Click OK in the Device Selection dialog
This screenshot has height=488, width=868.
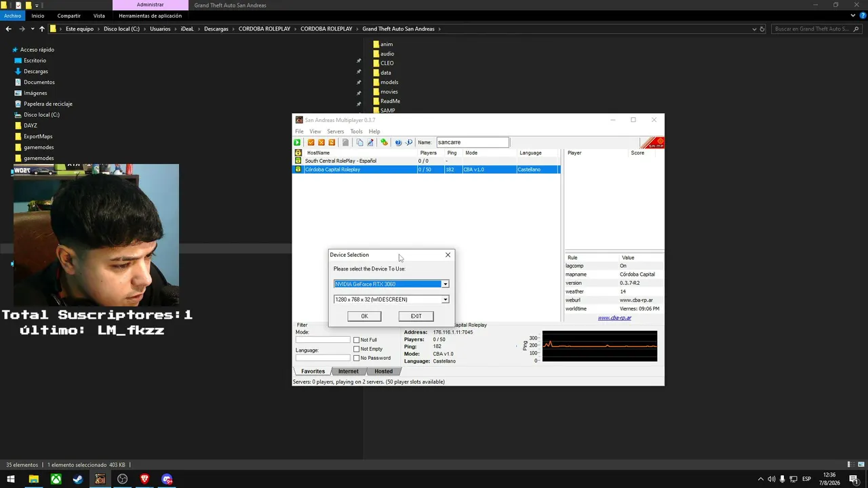[364, 317]
